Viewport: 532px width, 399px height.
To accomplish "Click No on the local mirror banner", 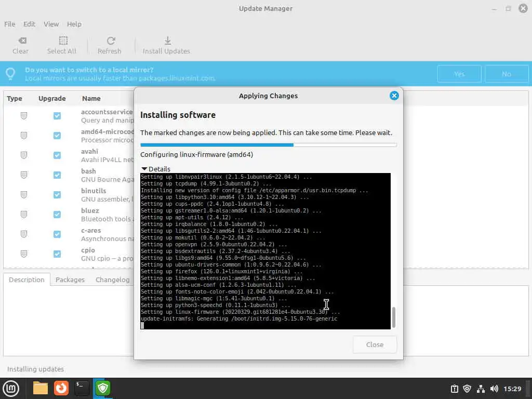I will point(506,74).
